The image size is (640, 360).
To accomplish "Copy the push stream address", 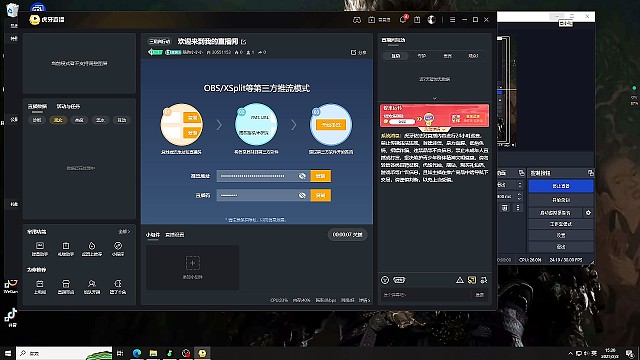I will (x=320, y=176).
